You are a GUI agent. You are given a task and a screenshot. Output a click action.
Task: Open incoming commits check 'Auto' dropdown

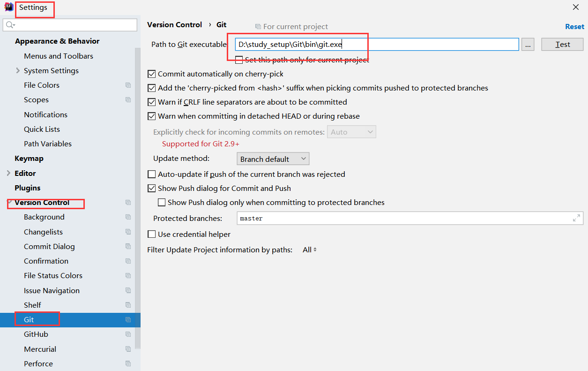[x=351, y=132]
